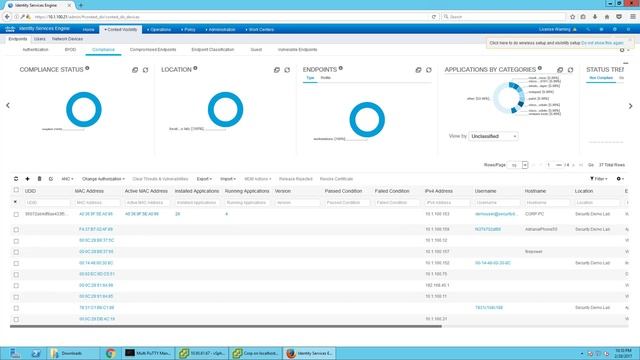Show next dashlets with right arrow
640x360 pixels.
(630, 106)
